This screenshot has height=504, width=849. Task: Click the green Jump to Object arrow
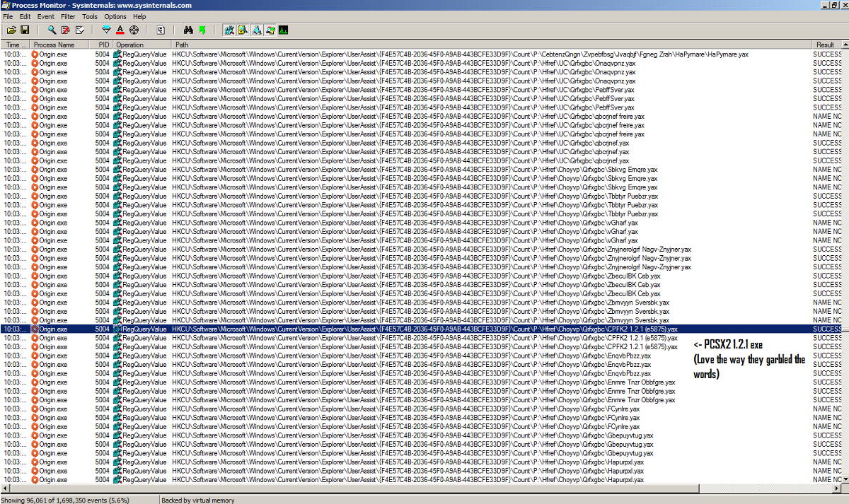(x=202, y=30)
